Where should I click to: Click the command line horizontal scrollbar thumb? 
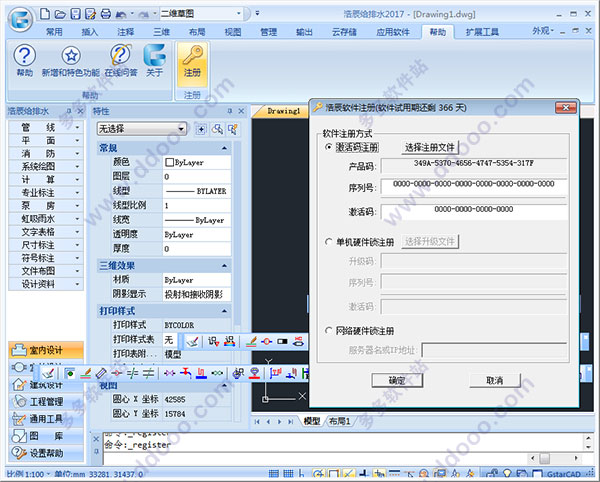click(545, 458)
